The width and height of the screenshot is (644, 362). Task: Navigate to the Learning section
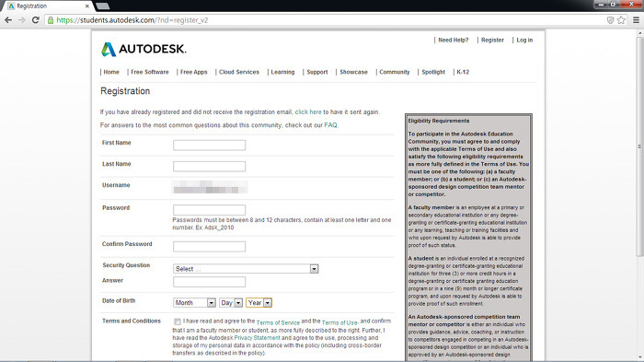pyautogui.click(x=282, y=72)
